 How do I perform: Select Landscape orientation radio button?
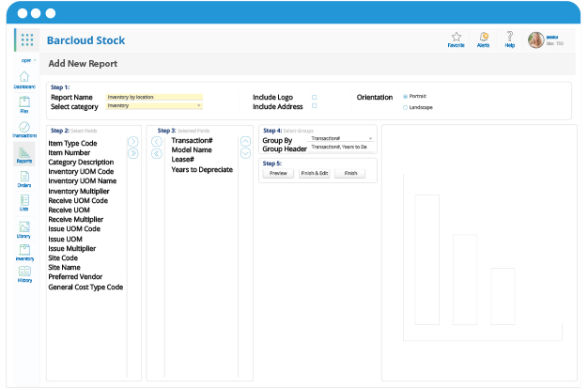[406, 108]
